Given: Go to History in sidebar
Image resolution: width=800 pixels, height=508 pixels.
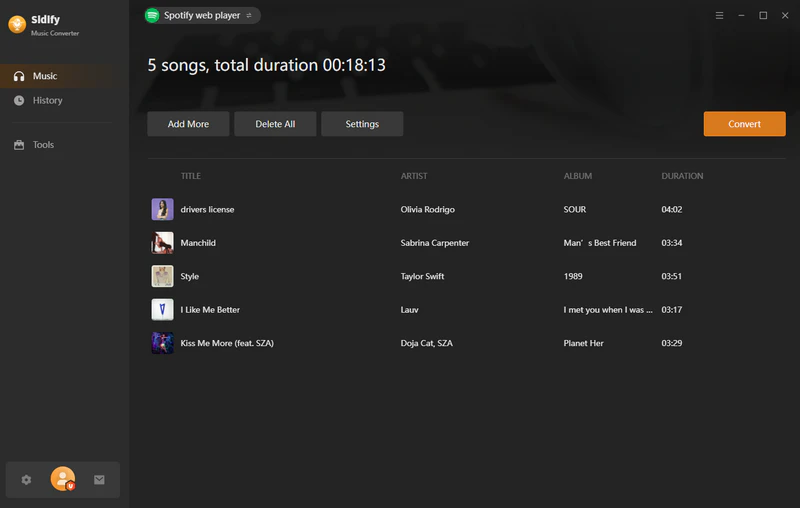Looking at the screenshot, I should (x=47, y=100).
